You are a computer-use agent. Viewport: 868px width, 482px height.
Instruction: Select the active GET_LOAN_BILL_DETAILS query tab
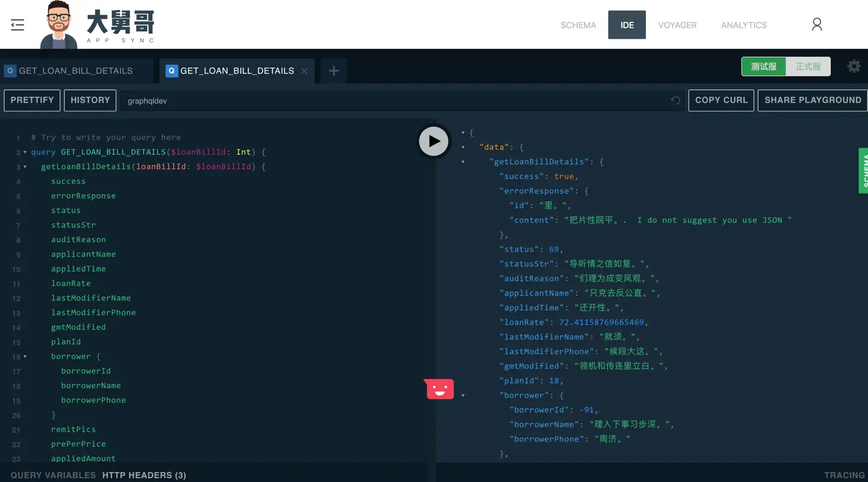(x=237, y=71)
